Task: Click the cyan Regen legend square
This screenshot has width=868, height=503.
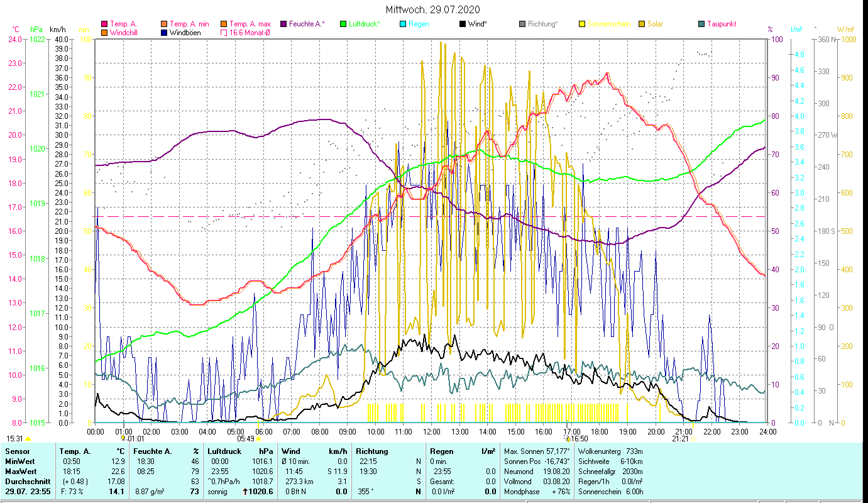Action: pyautogui.click(x=403, y=24)
